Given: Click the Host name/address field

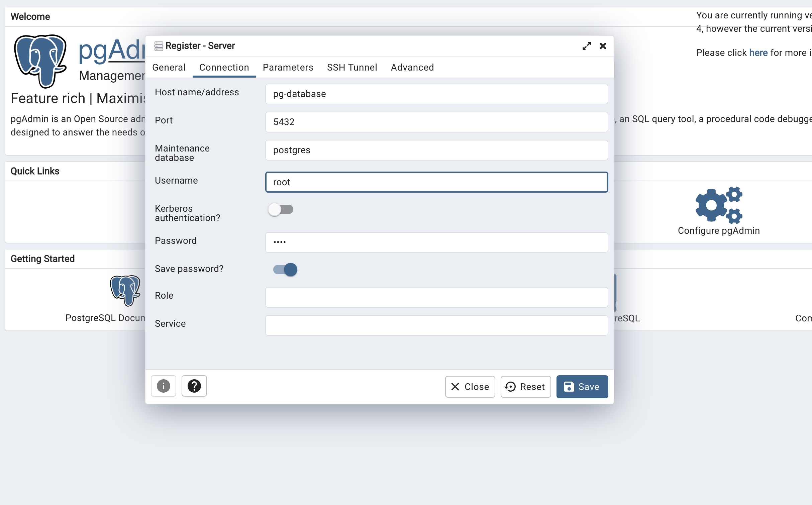Looking at the screenshot, I should click(x=436, y=94).
